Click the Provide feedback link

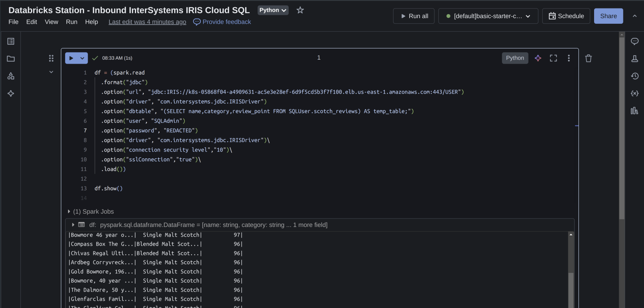(x=226, y=22)
